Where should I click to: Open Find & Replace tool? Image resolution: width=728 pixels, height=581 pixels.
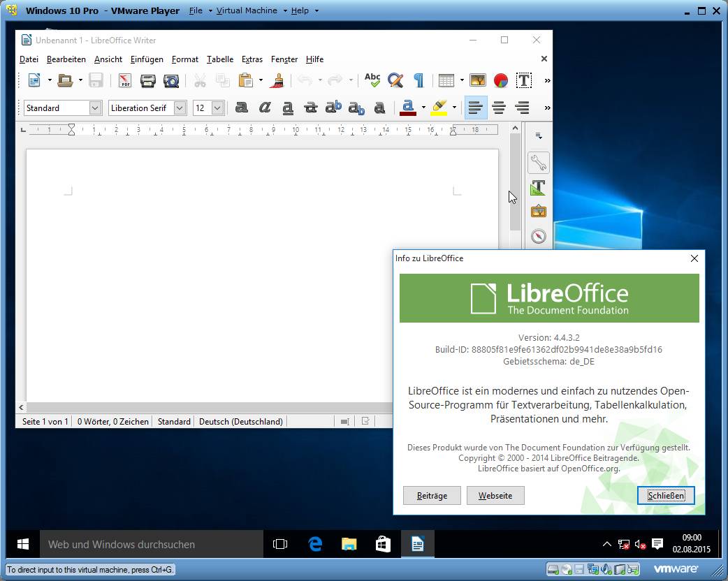tap(395, 81)
